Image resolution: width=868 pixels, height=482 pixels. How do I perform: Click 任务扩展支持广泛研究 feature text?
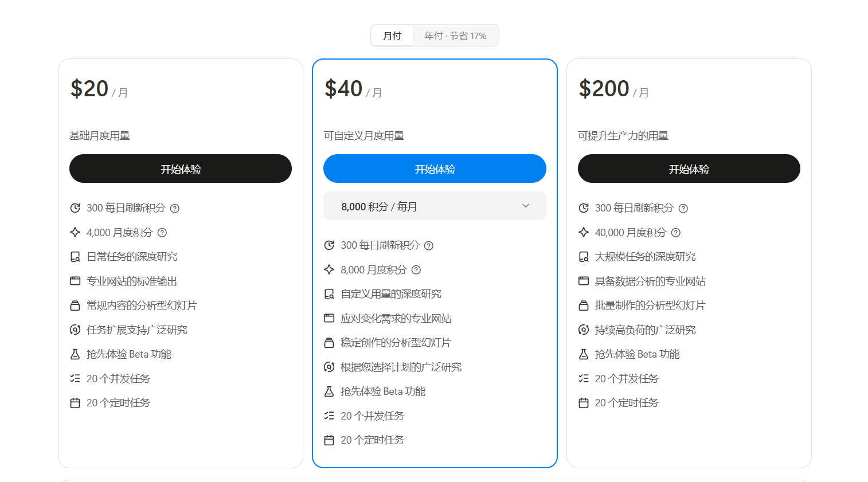[137, 330]
